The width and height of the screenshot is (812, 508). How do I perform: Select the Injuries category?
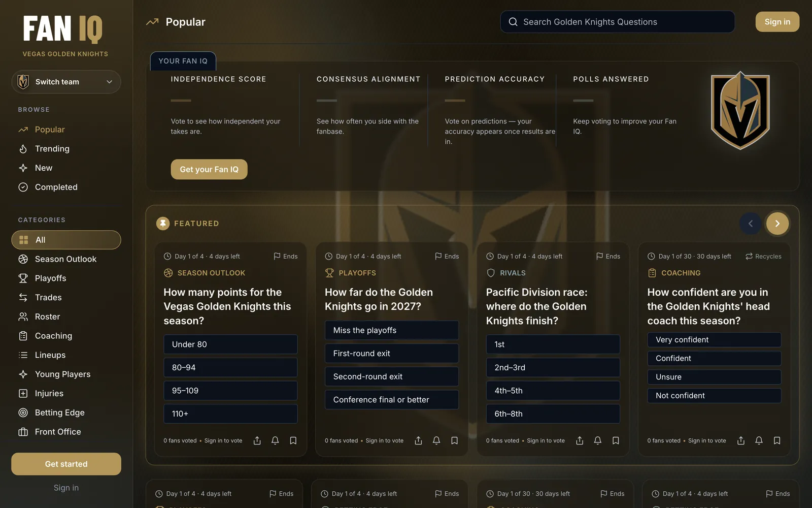[66, 393]
